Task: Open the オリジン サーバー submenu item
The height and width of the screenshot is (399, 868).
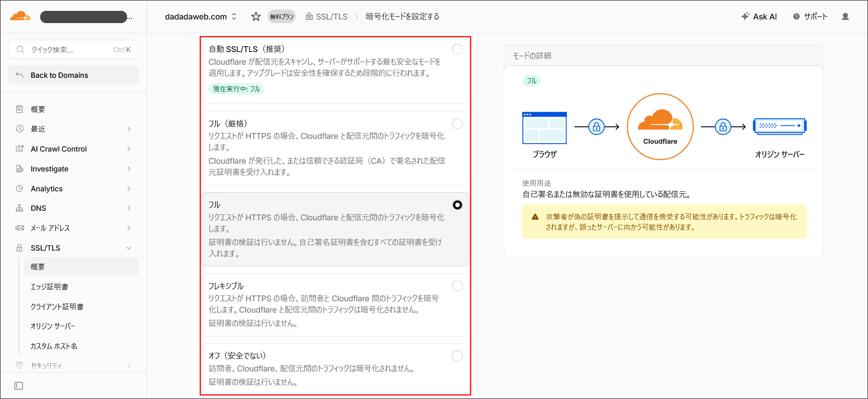Action: pyautogui.click(x=81, y=326)
